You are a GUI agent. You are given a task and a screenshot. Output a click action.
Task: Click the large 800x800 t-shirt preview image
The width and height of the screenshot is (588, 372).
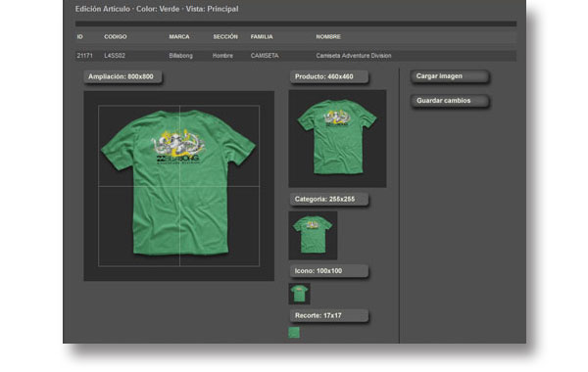[179, 186]
